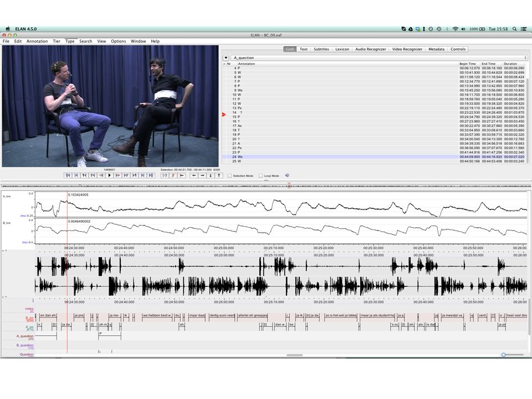The width and height of the screenshot is (532, 399).
Task: Switch to the Subtitles tab
Action: point(321,49)
